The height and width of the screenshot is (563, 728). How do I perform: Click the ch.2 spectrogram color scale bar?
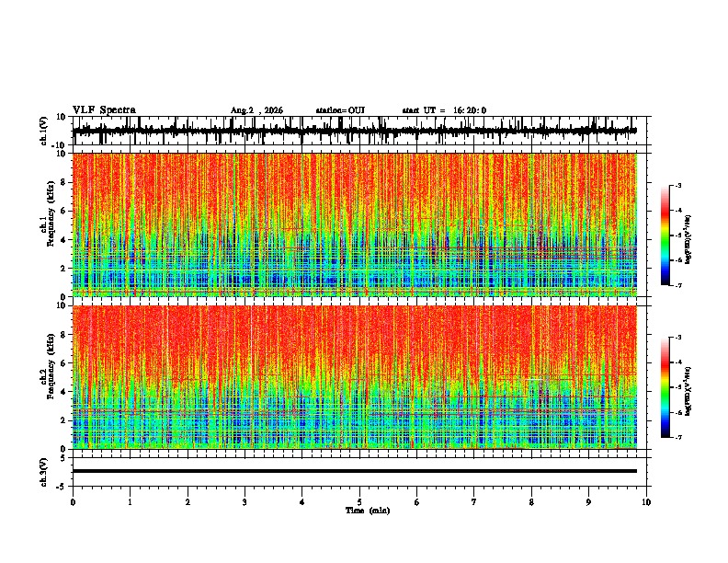(x=665, y=387)
